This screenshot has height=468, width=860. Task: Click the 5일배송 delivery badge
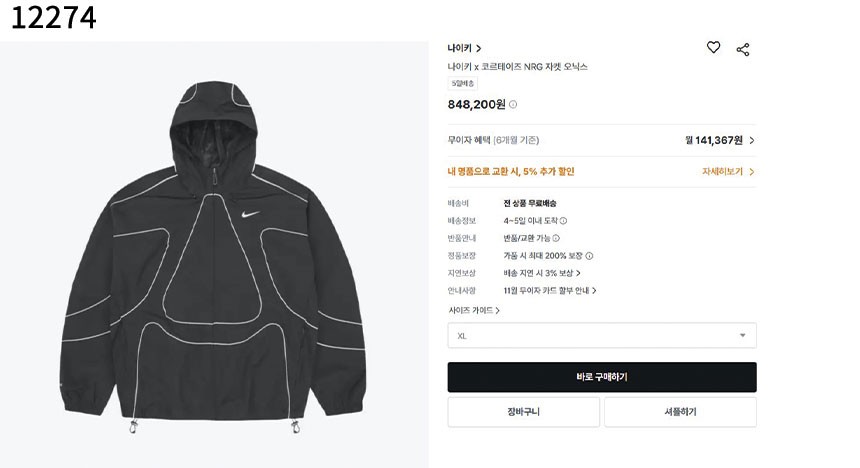tap(463, 84)
